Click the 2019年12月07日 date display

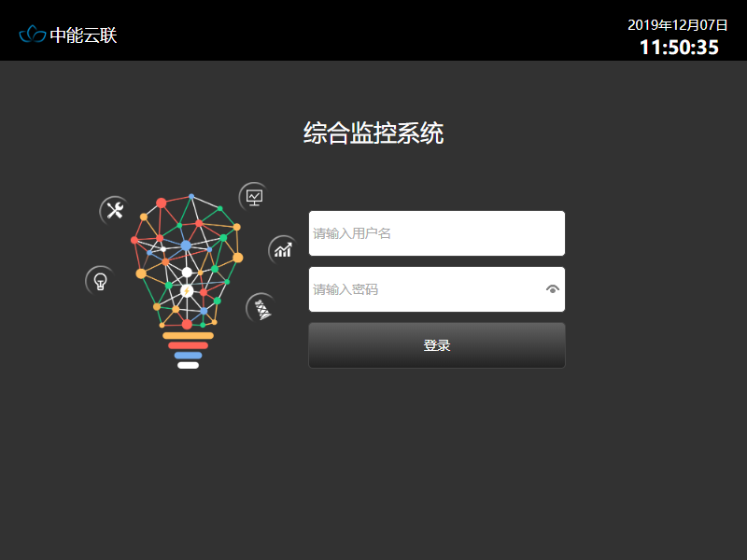[x=678, y=25]
